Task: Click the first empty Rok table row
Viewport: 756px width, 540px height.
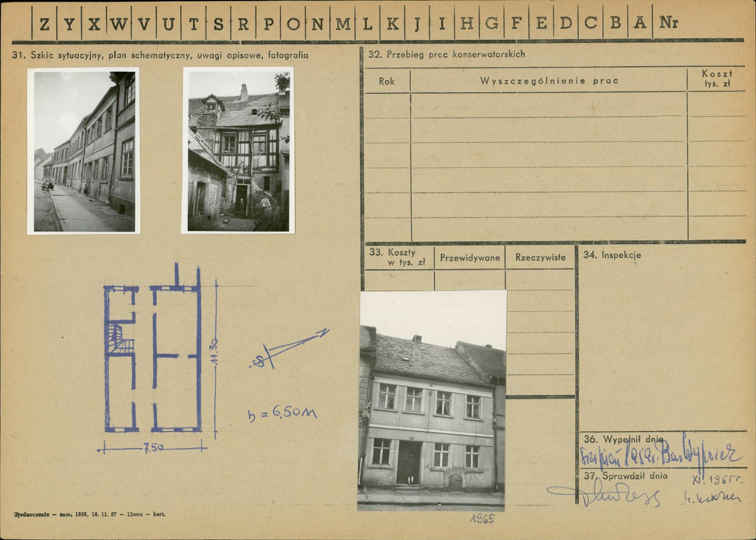Action: click(387, 105)
